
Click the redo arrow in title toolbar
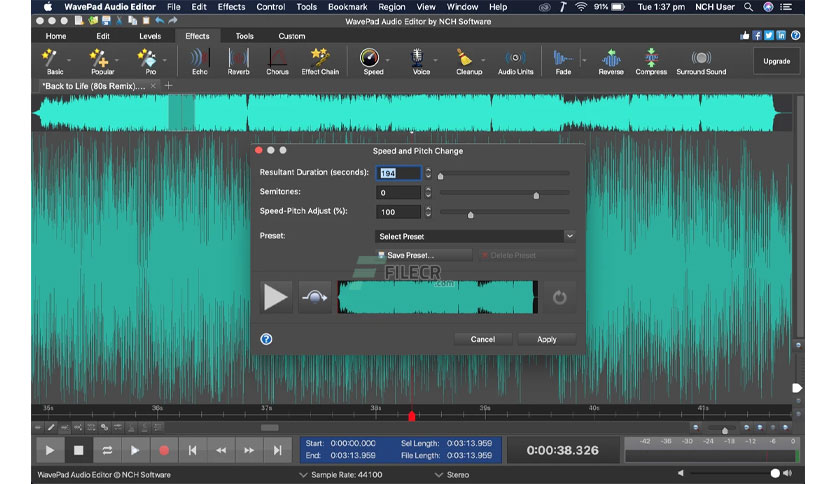click(172, 21)
